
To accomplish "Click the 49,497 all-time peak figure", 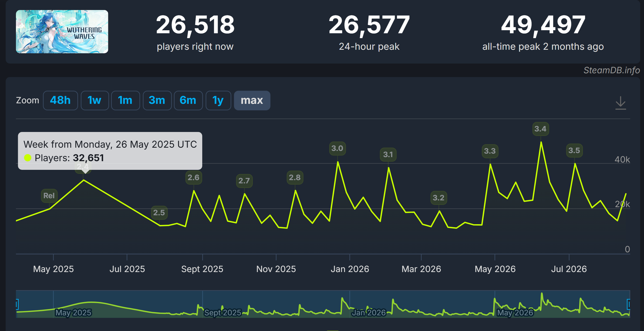I will click(543, 25).
